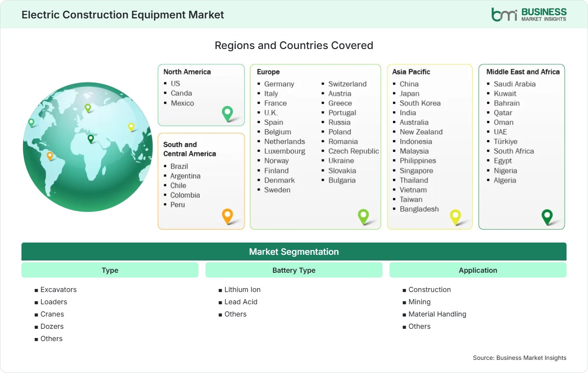The width and height of the screenshot is (588, 373).
Task: Click the globe illustration
Action: click(x=88, y=147)
